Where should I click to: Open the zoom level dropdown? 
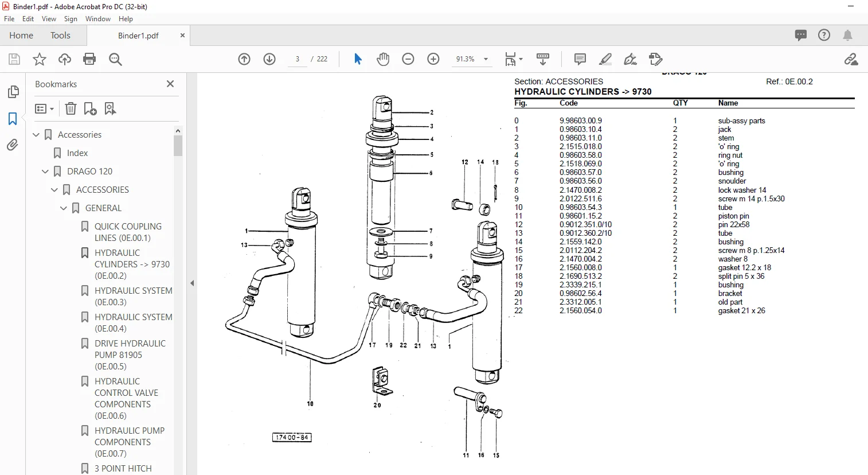(486, 59)
